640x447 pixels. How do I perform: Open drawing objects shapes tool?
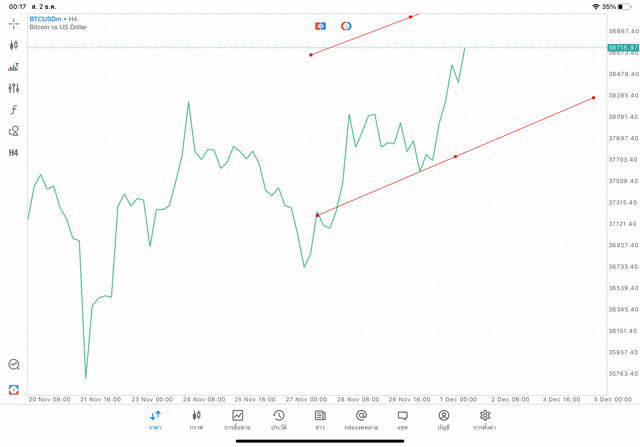point(14,131)
